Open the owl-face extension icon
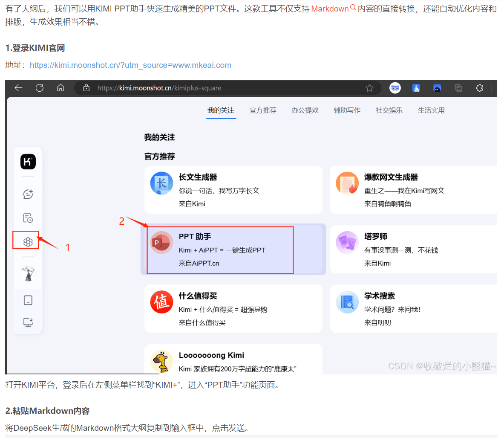Image resolution: width=504 pixels, height=438 pixels. [x=395, y=88]
